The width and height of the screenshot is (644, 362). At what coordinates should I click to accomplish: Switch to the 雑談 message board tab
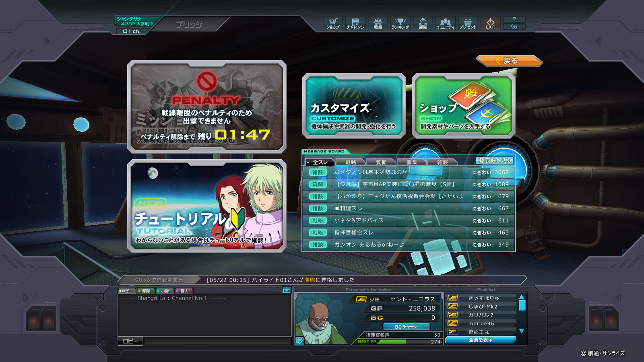(x=442, y=162)
